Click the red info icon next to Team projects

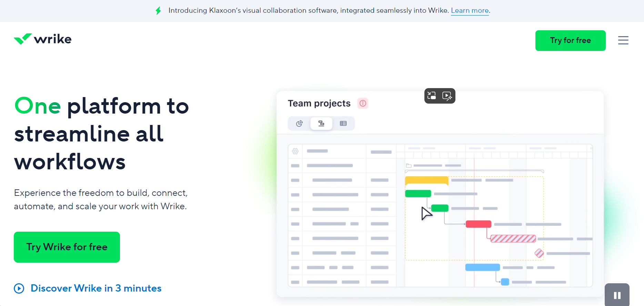[363, 103]
